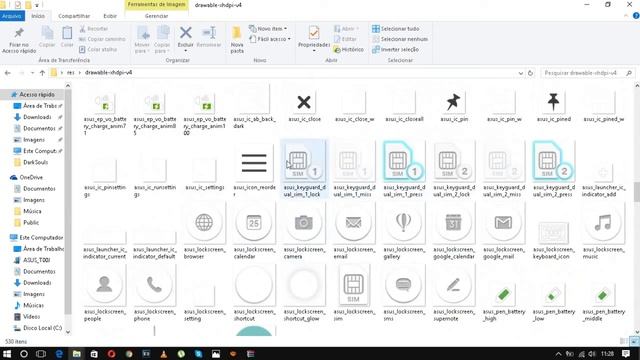Click the back navigation arrow

pyautogui.click(x=8, y=73)
